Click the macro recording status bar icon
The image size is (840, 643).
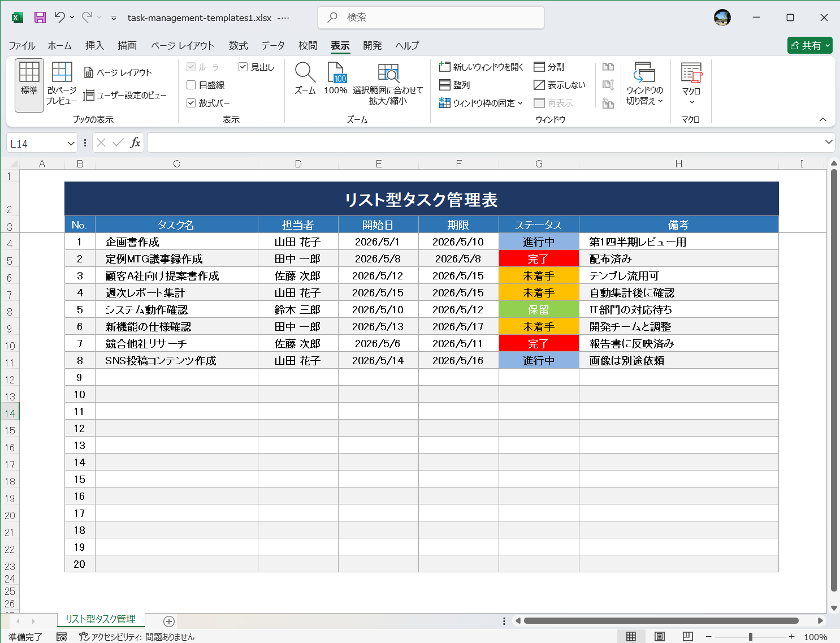point(62,637)
